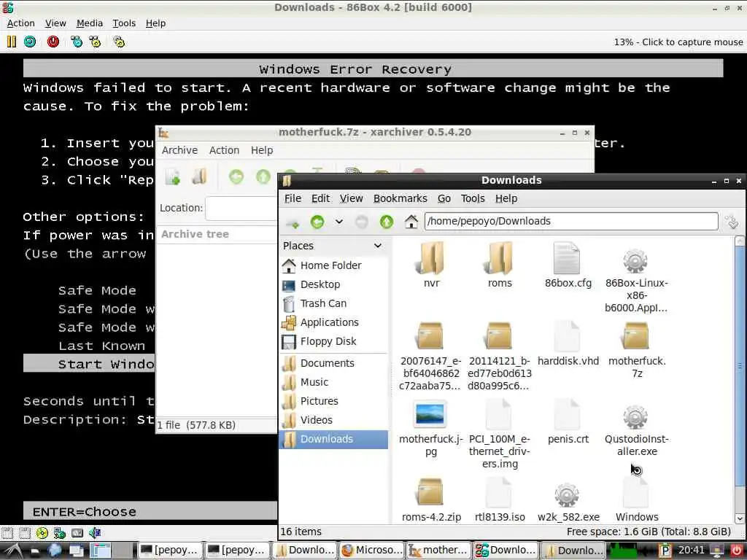Screen dimensions: 747x560
Task: Click the new tab icon in Downloads file manager
Action: click(x=293, y=222)
